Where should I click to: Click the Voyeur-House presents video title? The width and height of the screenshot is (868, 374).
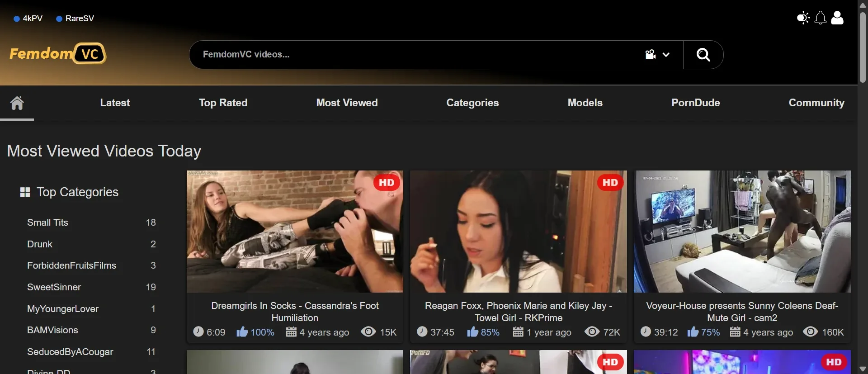coord(742,312)
